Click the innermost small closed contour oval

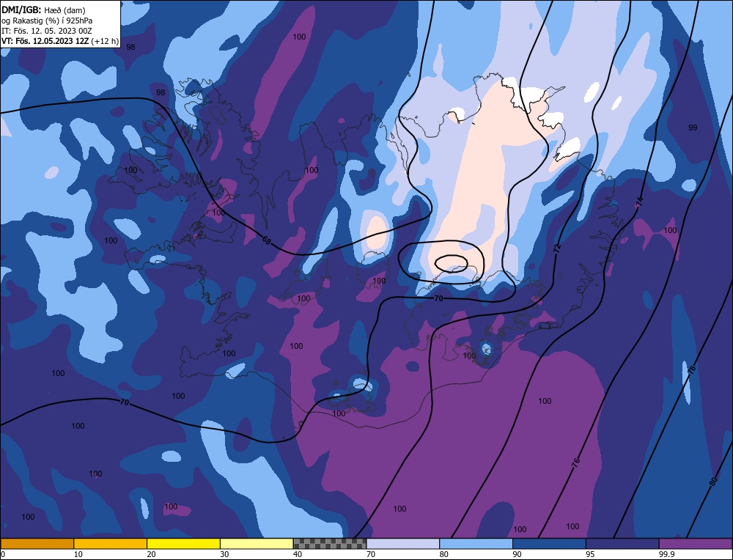[451, 264]
